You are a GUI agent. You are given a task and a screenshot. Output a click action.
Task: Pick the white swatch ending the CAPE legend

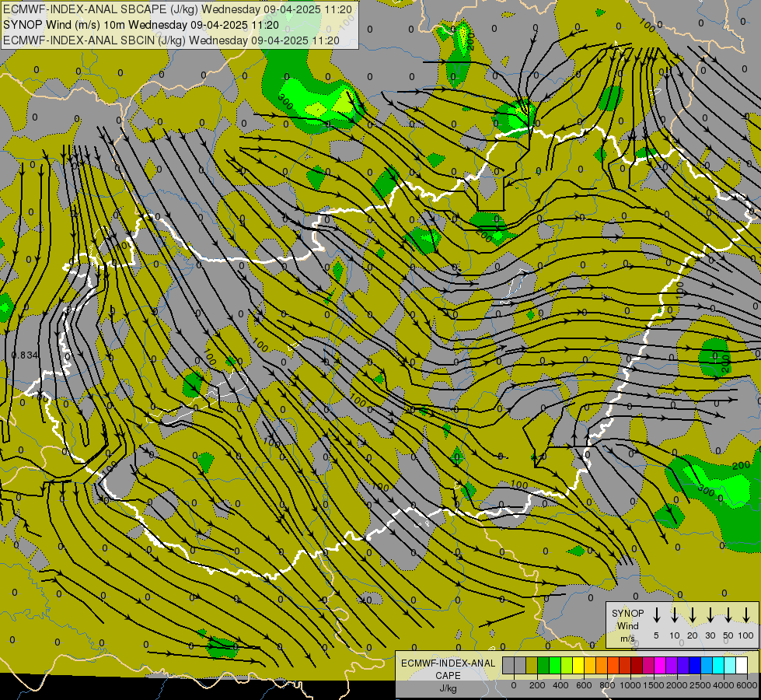pyautogui.click(x=742, y=665)
